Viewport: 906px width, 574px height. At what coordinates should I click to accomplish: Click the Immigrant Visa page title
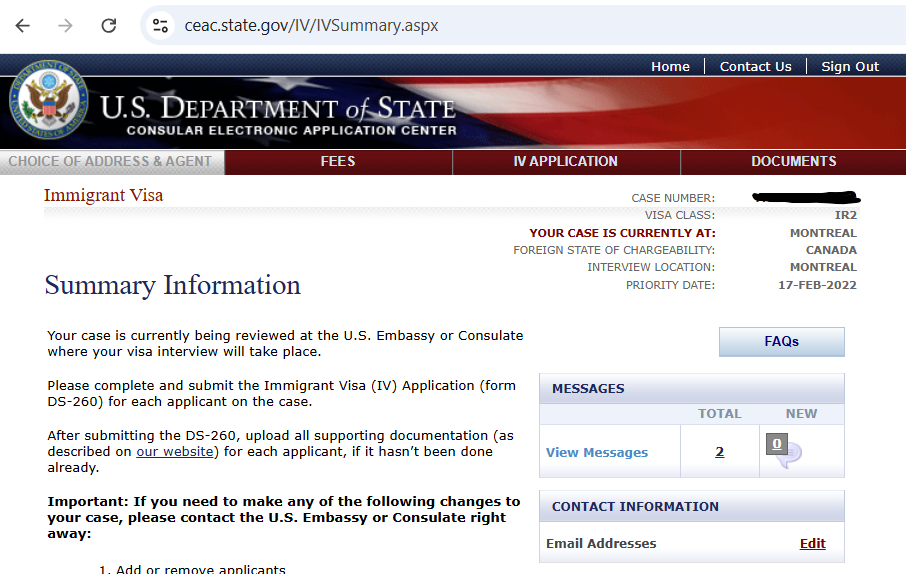[x=103, y=195]
